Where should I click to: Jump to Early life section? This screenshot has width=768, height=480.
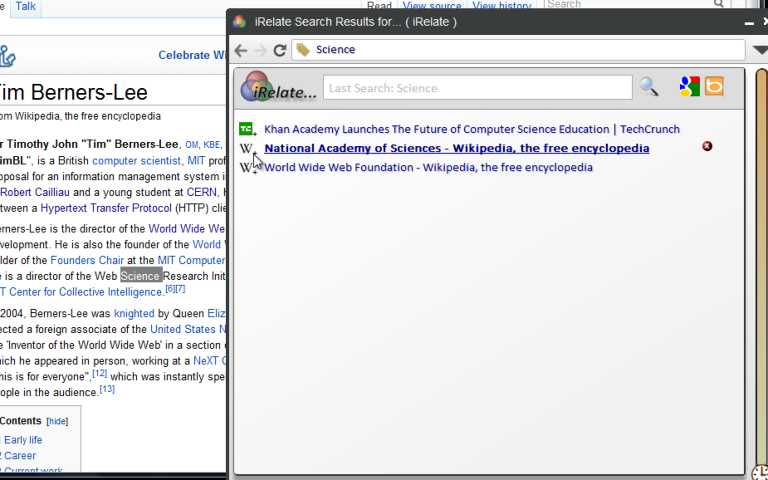(x=23, y=440)
